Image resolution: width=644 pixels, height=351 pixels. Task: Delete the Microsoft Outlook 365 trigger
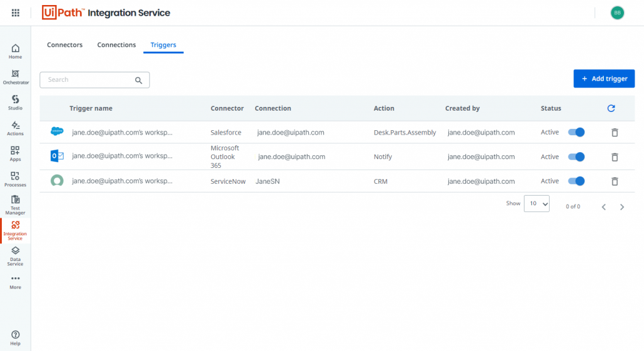[614, 157]
